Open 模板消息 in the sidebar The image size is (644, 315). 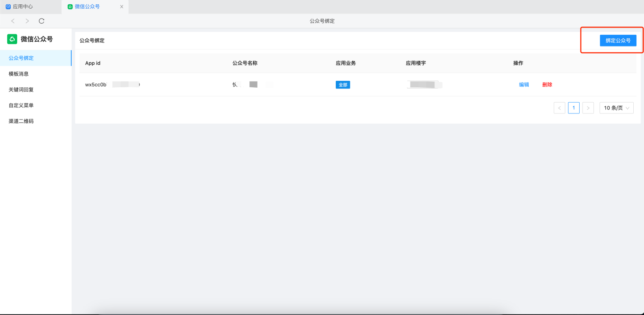[x=19, y=74]
